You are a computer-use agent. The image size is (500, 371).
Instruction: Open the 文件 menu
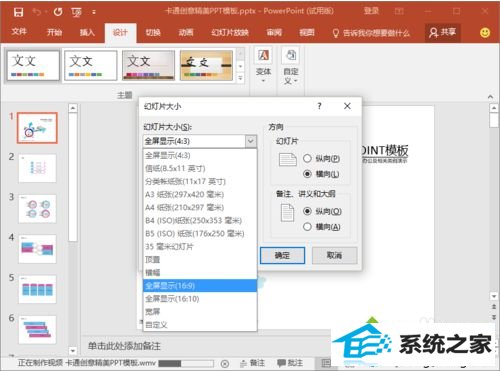19,32
